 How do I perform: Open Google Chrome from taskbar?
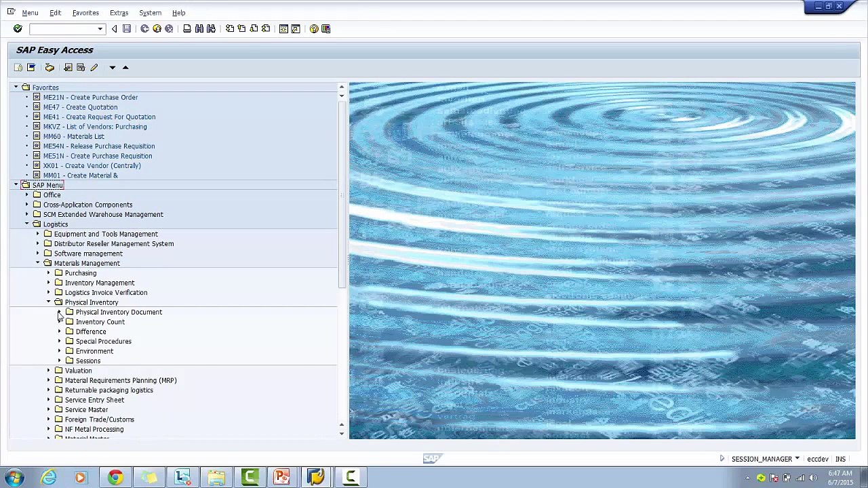(115, 477)
